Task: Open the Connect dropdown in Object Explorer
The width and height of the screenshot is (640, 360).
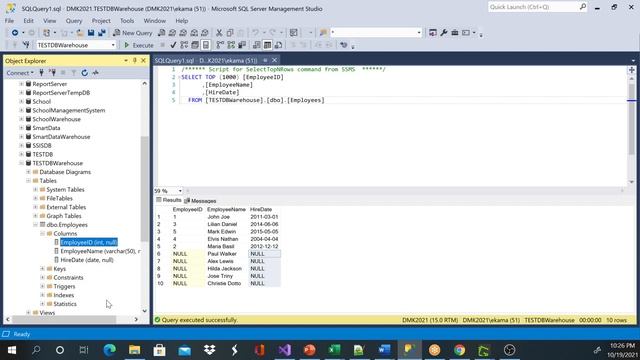Action: click(x=20, y=73)
